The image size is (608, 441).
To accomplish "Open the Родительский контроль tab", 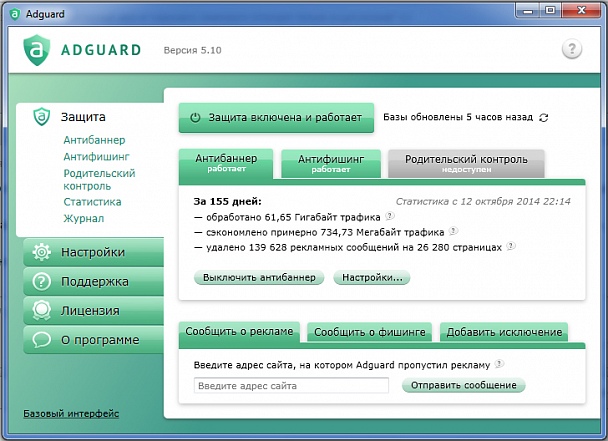I will pyautogui.click(x=466, y=164).
